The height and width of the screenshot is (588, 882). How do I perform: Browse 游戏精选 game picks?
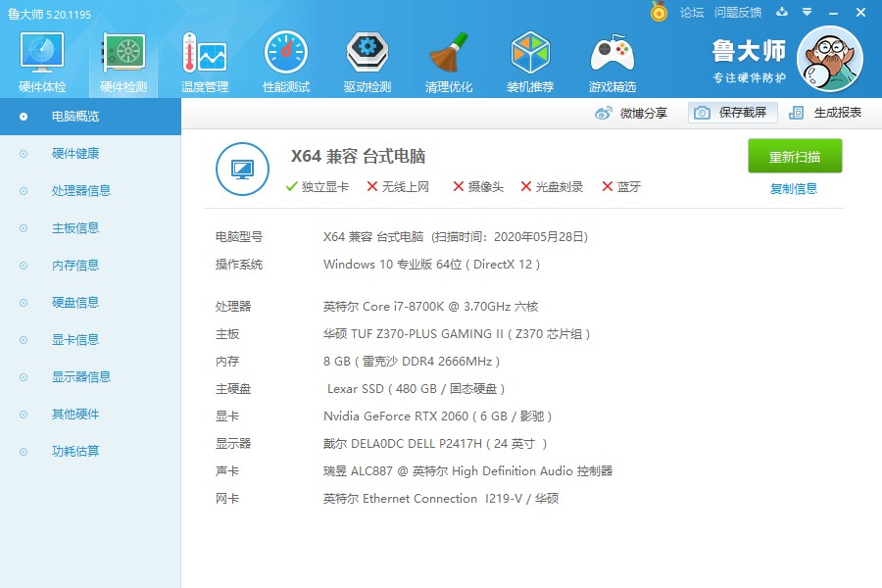pyautogui.click(x=612, y=59)
